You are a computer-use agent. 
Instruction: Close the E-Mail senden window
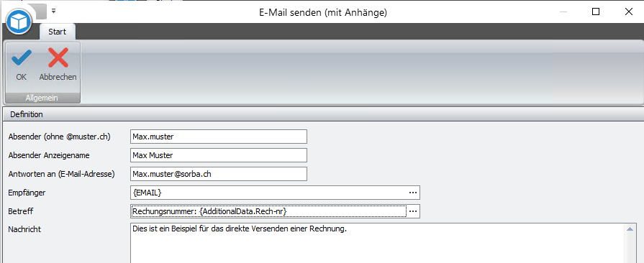point(628,12)
